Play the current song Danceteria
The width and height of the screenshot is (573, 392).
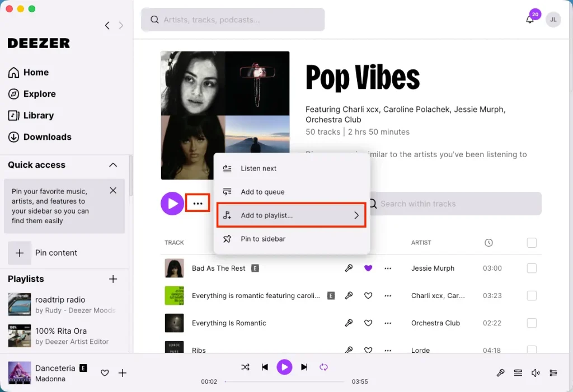click(x=284, y=367)
